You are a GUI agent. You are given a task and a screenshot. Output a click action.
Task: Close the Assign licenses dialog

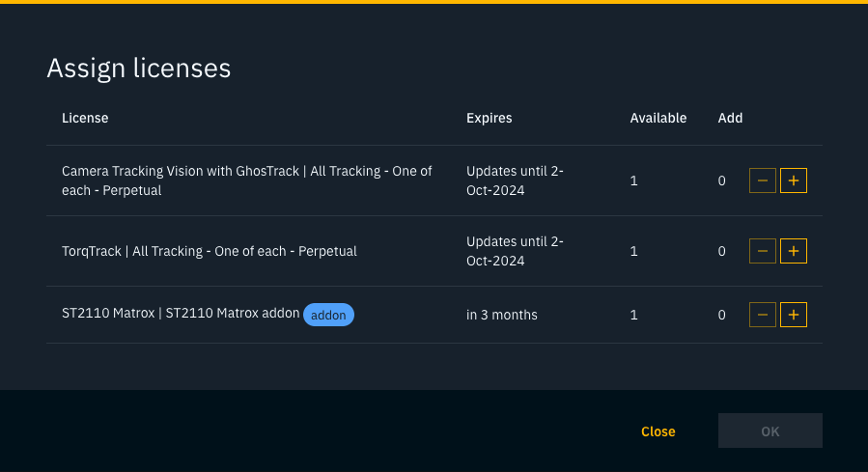click(x=658, y=431)
